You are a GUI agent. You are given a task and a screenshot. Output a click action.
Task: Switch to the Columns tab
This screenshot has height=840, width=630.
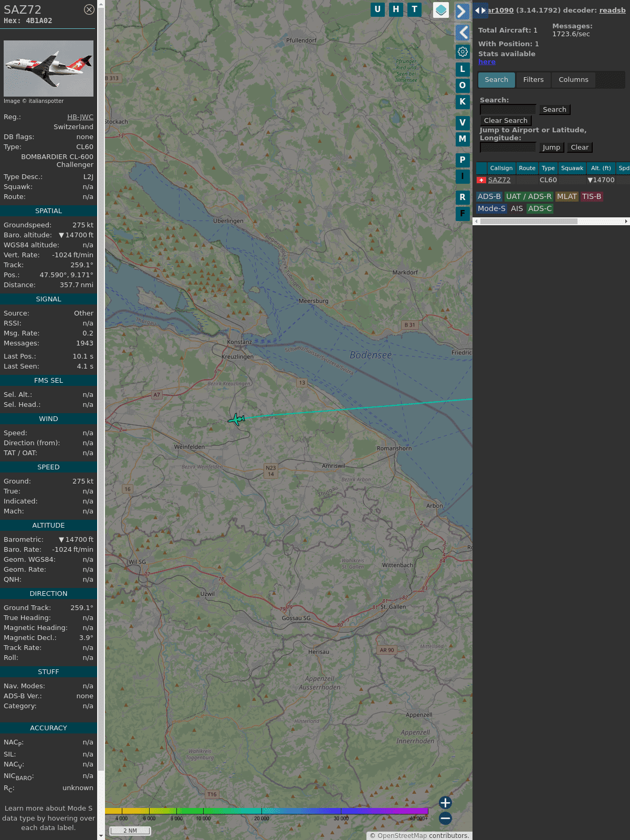click(573, 80)
